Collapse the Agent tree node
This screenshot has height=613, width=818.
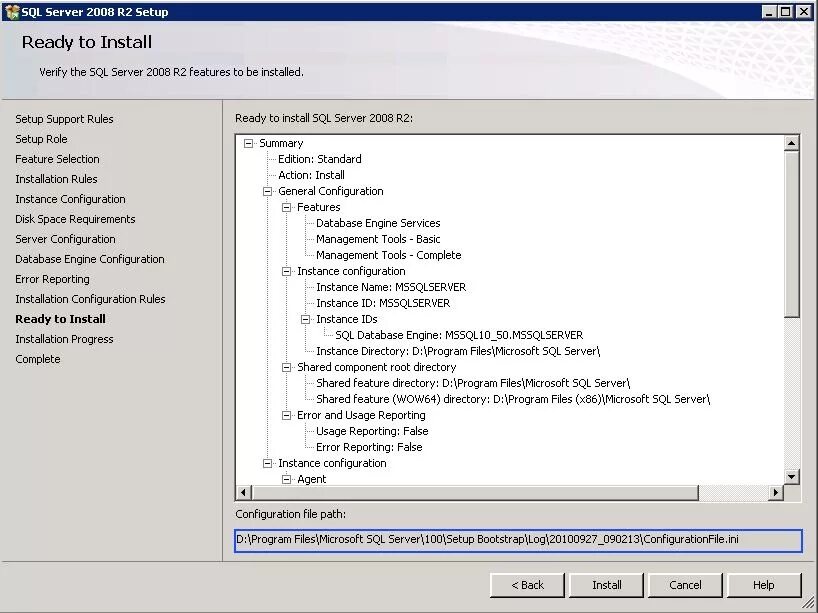286,479
